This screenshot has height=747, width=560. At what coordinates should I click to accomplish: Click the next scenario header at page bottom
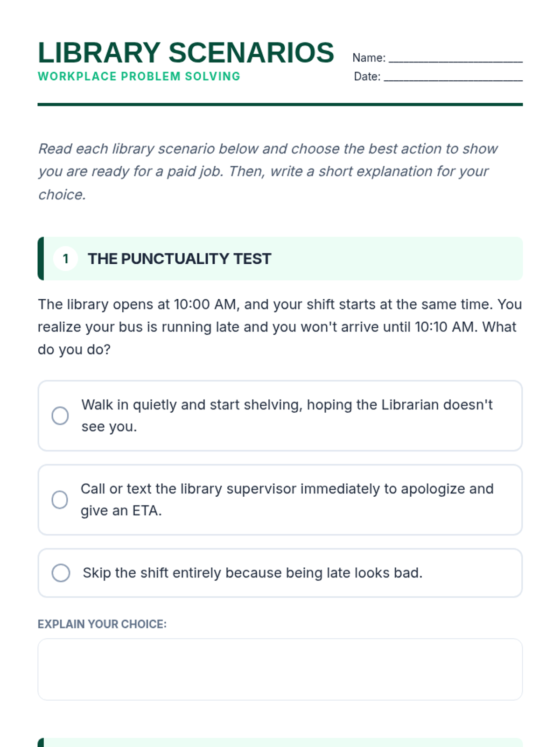point(280,742)
